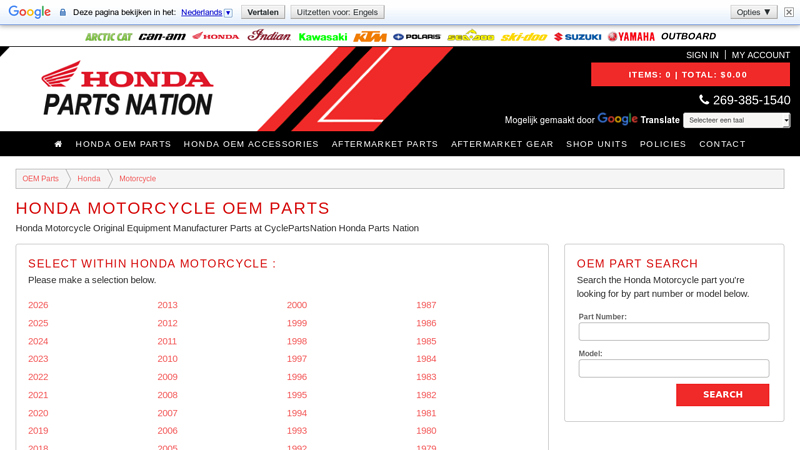800x450 pixels.
Task: Select year 2000
Action: pos(297,305)
